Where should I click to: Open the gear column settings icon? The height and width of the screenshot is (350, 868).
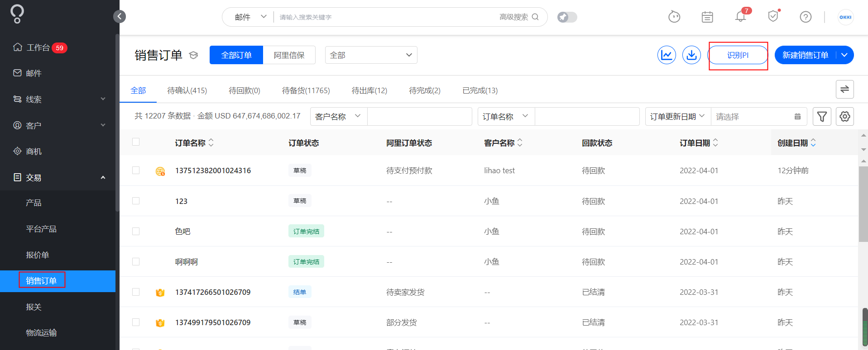coord(844,116)
